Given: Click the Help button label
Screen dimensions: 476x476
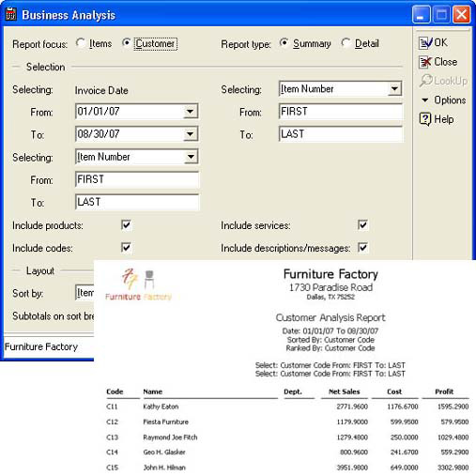Looking at the screenshot, I should pos(444,119).
